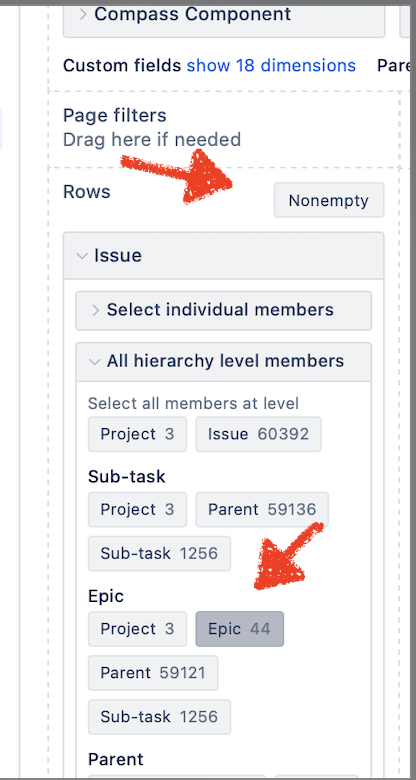Select Issue 60392 level members
416x780 pixels.
tap(258, 434)
